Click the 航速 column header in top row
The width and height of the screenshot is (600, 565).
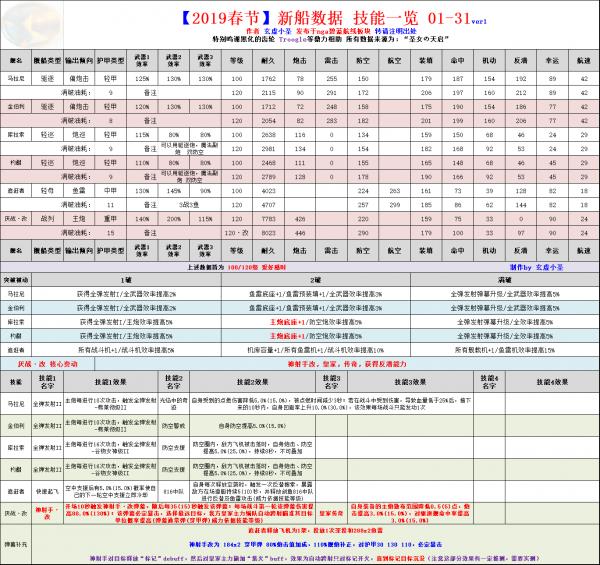(x=582, y=60)
